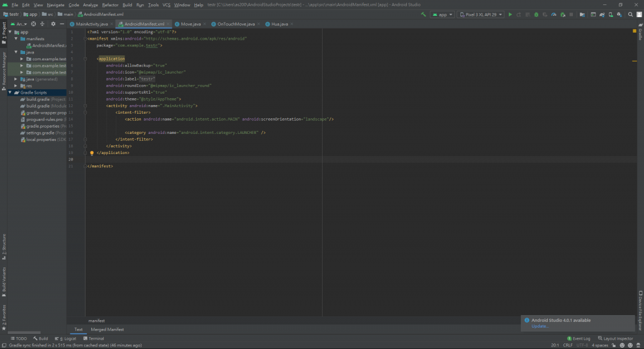Image resolution: width=644 pixels, height=349 pixels.
Task: Toggle the Resource Manager side panel
Action: (3, 69)
